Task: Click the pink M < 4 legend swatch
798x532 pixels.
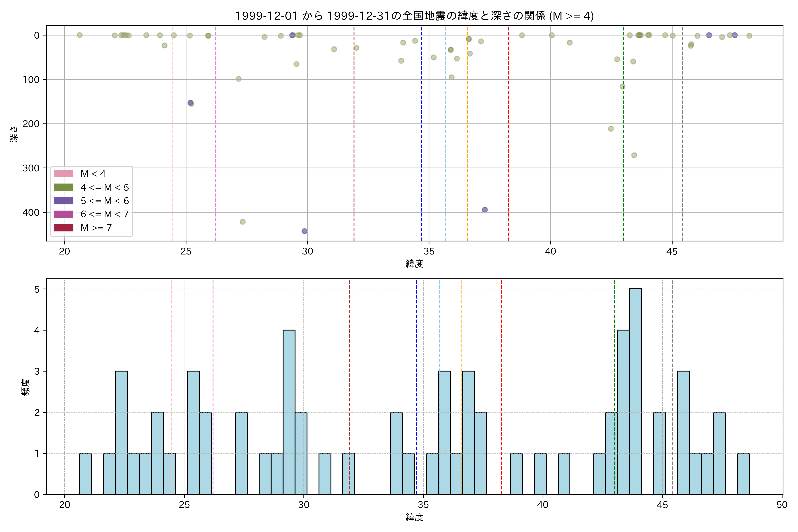Action: point(63,174)
